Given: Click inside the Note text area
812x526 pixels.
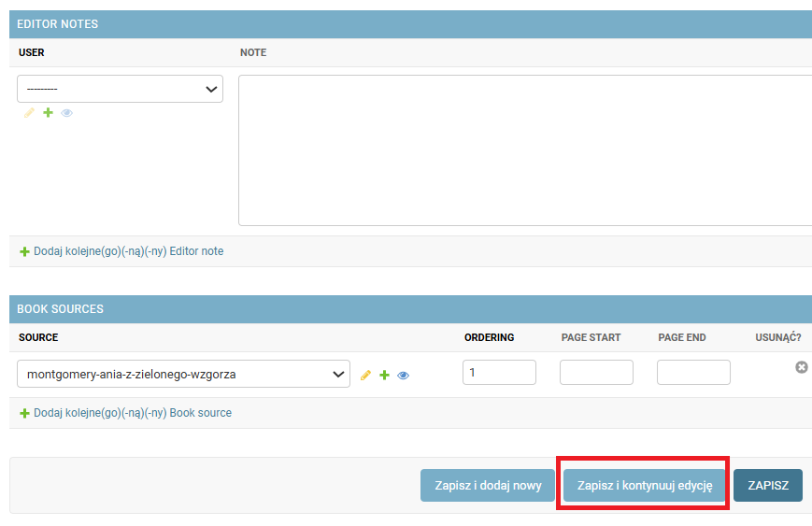Looking at the screenshot, I should click(525, 150).
